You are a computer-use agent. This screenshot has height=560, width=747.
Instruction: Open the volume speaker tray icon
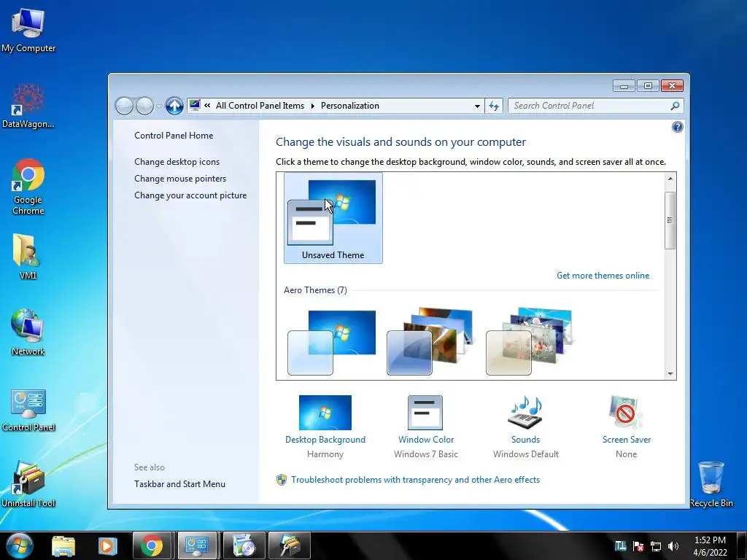[x=673, y=546]
